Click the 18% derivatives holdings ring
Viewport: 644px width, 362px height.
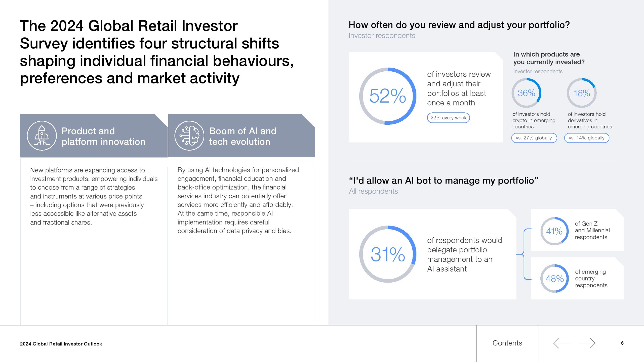582,93
